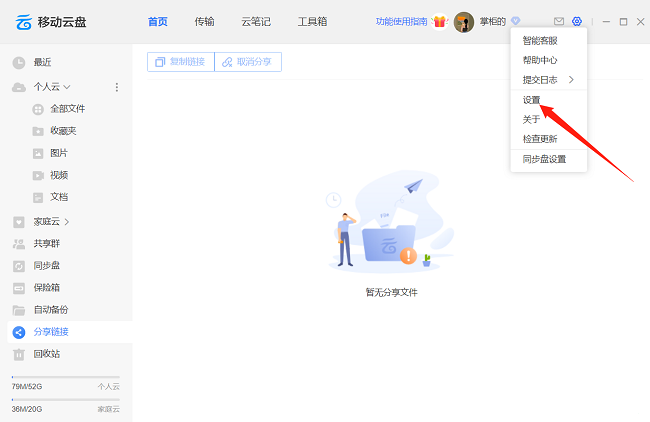The width and height of the screenshot is (650, 422).
Task: Open 保险箱 safe box in sidebar
Action: tap(47, 287)
